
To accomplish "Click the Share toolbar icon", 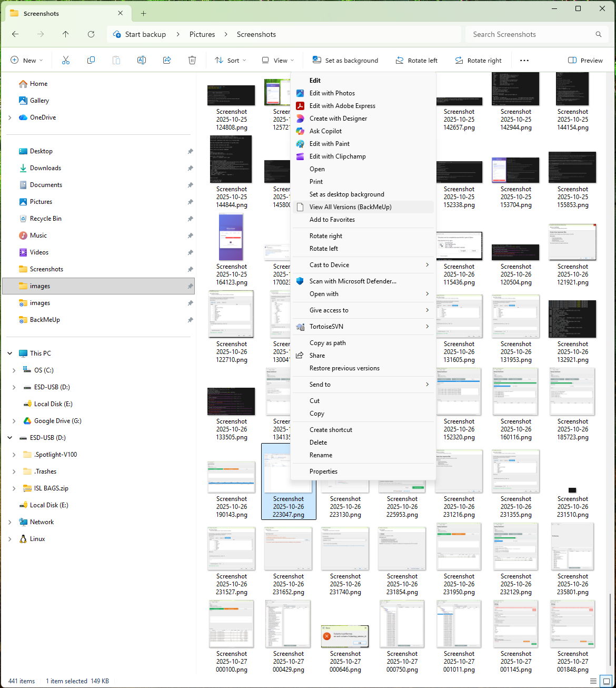I will click(x=166, y=60).
